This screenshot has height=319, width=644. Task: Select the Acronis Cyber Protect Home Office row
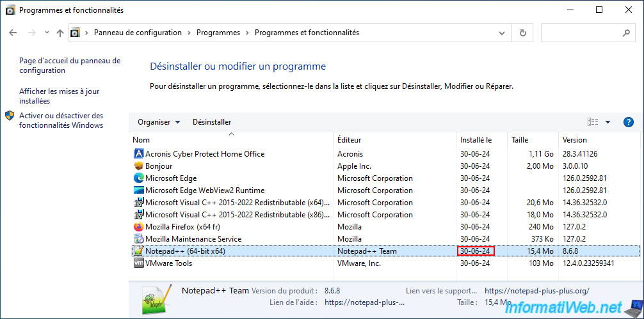pyautogui.click(x=385, y=154)
